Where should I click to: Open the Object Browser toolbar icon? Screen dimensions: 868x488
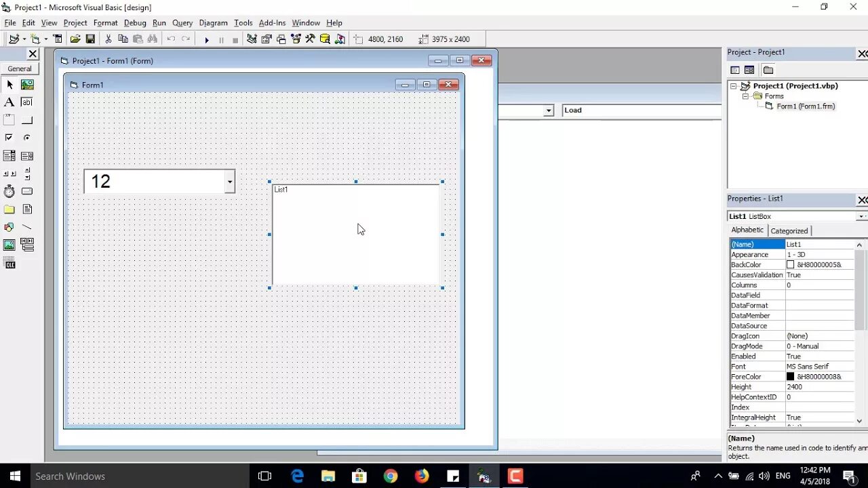point(296,39)
